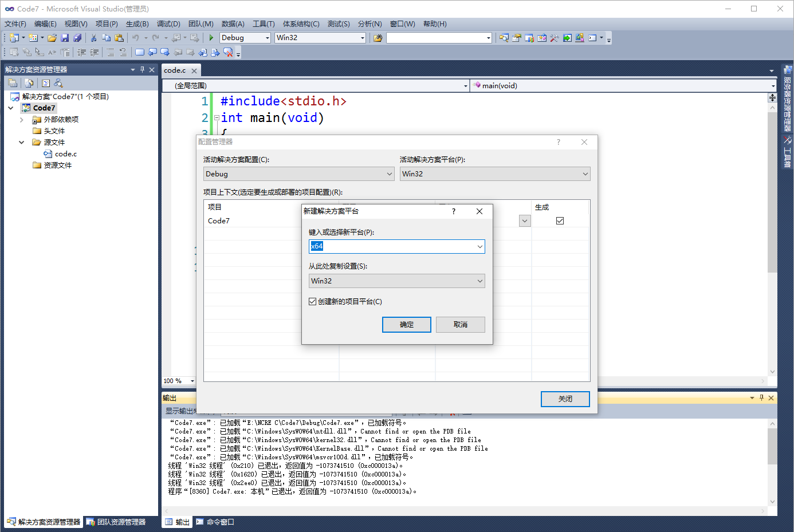
Task: Expand the External Dependencies folder node
Action: tap(22, 119)
